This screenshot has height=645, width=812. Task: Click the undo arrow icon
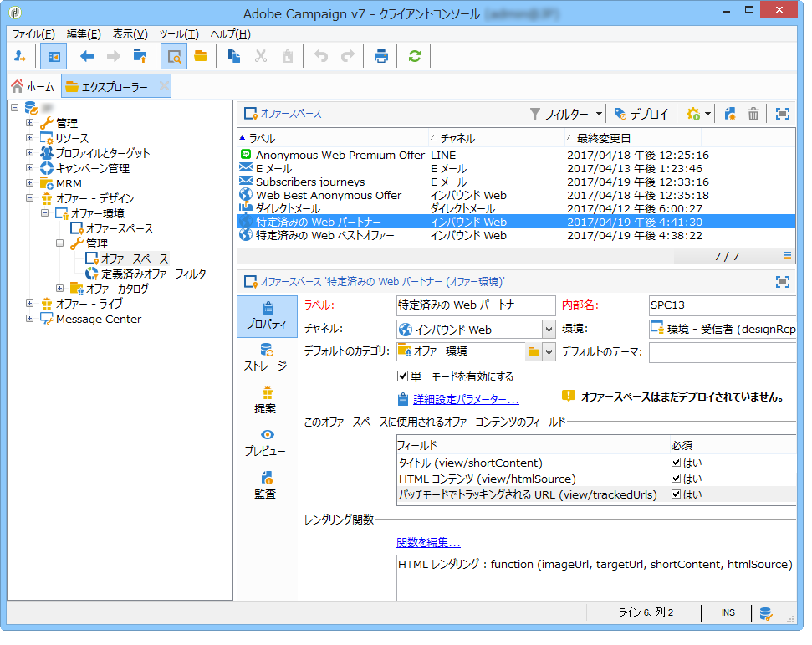(x=321, y=56)
